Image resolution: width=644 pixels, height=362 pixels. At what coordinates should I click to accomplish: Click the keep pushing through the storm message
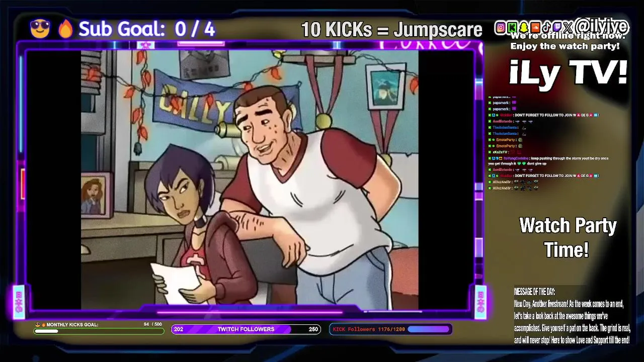tap(548, 161)
